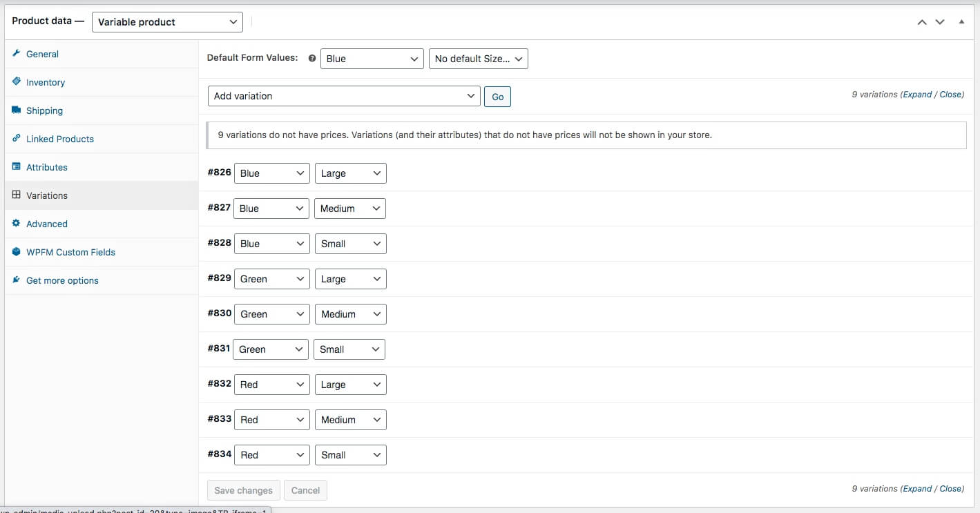Click the Shipping tab truck icon
This screenshot has width=980, height=513.
[x=17, y=110]
